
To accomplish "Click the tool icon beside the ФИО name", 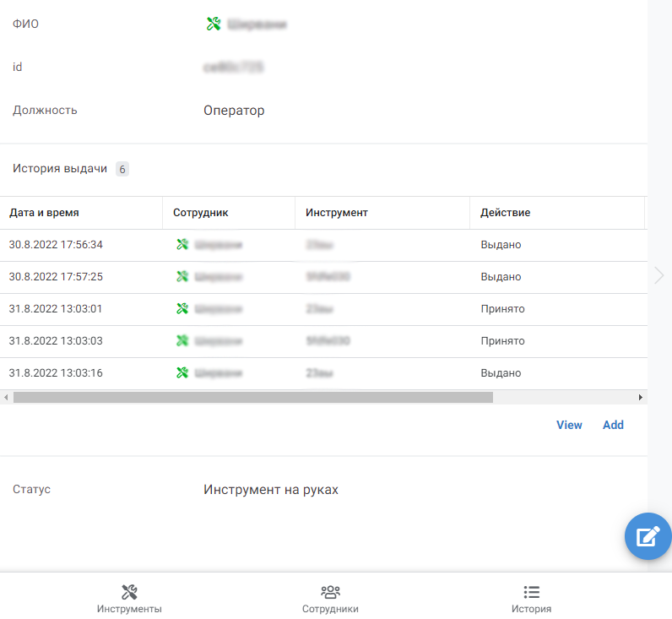I will tap(214, 24).
